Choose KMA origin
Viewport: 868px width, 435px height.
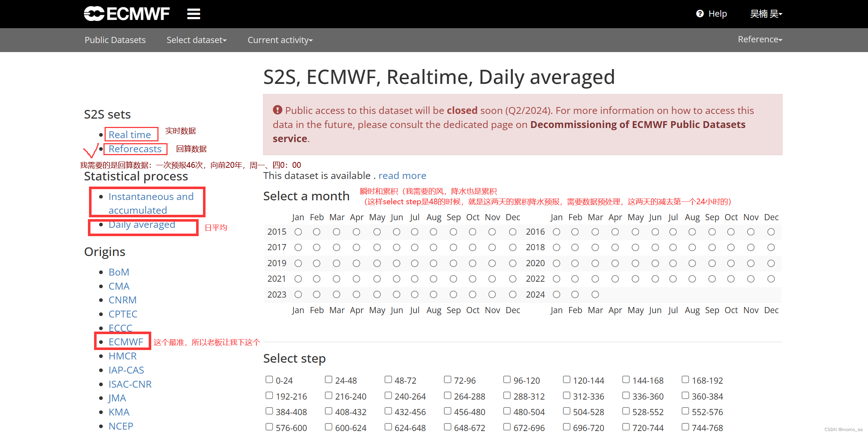click(x=119, y=412)
